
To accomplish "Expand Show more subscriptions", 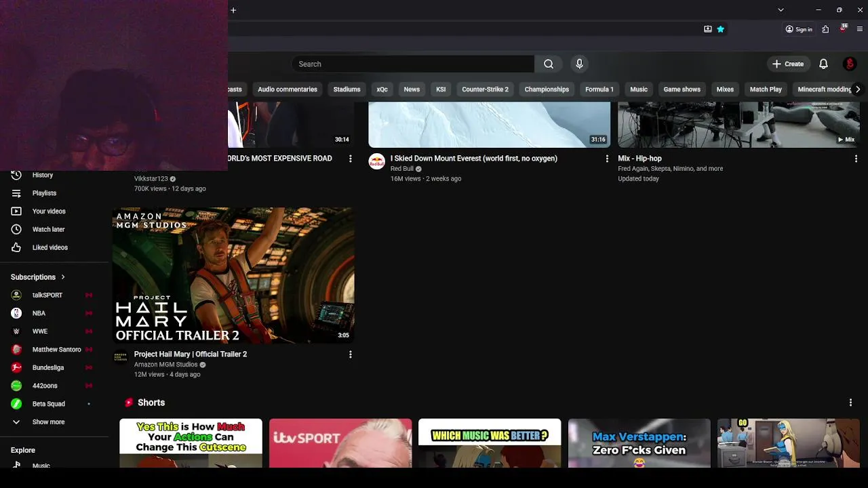I will pos(49,422).
